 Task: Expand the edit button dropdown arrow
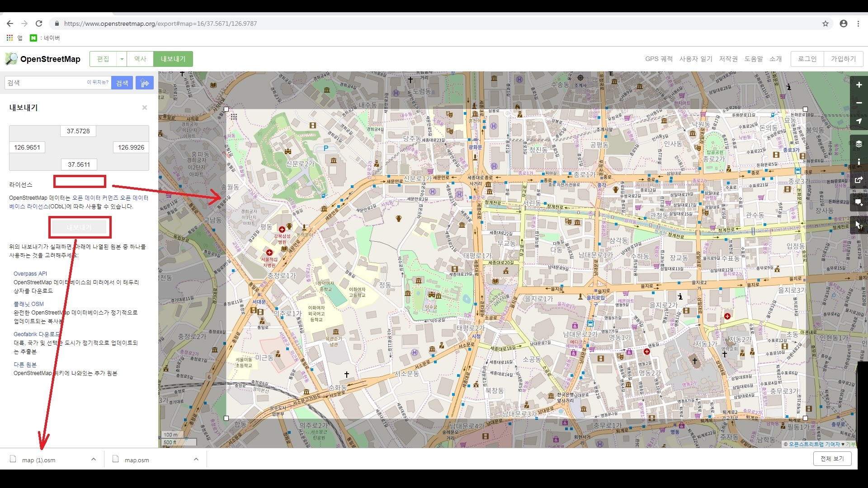[x=122, y=59]
